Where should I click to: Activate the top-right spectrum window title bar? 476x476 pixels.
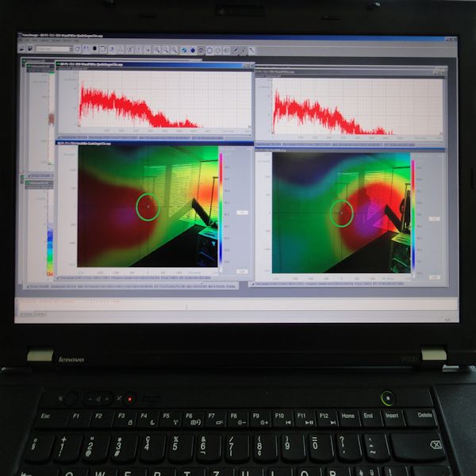click(349, 71)
